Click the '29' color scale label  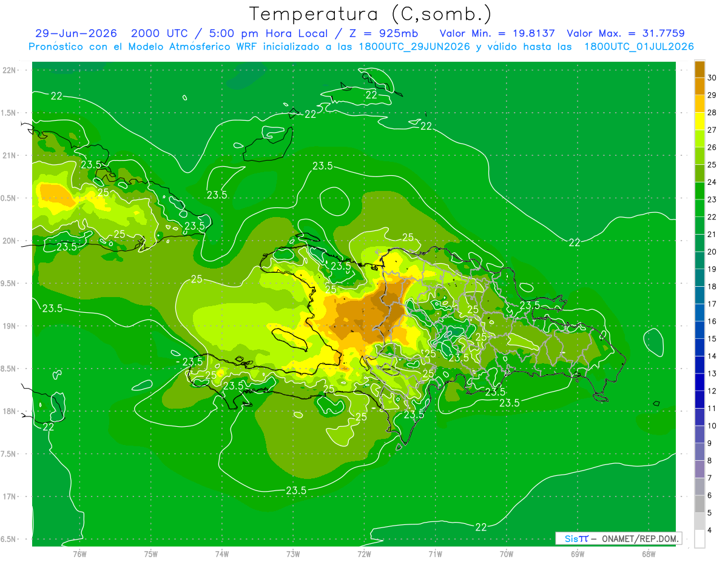(x=712, y=95)
